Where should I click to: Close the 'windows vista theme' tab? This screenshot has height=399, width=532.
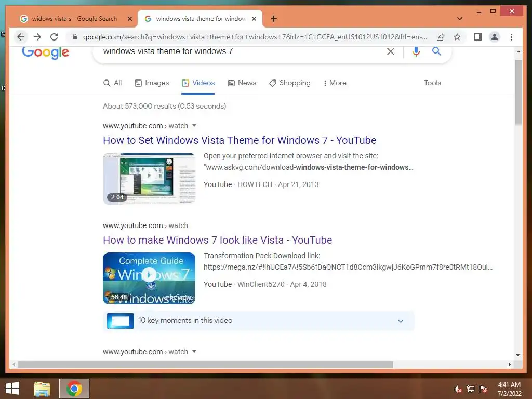pyautogui.click(x=254, y=19)
